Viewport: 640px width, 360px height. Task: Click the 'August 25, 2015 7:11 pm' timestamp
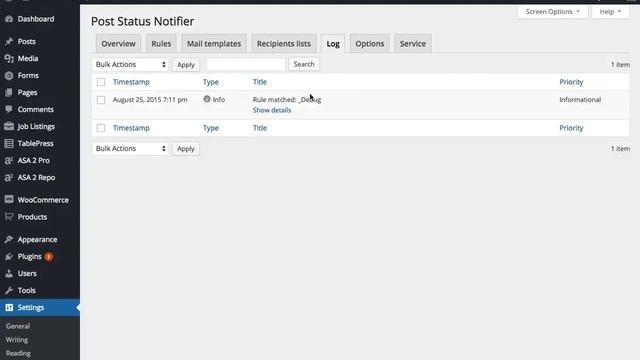[150, 100]
